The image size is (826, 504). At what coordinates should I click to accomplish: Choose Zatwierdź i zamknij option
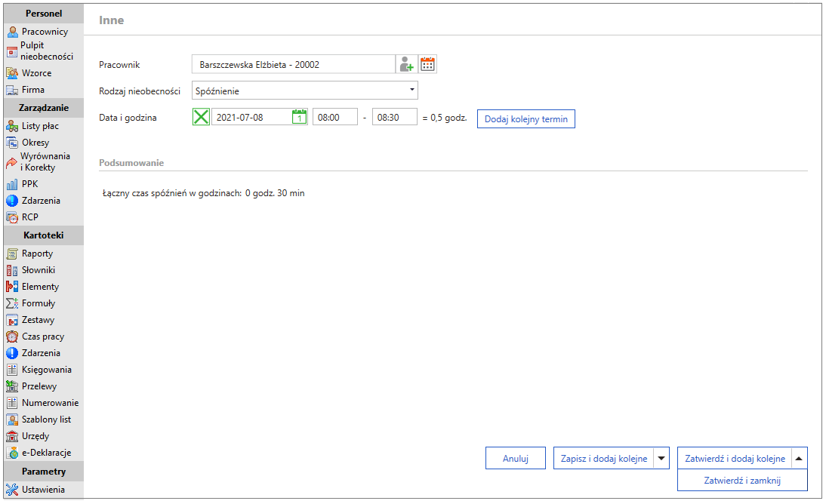pos(742,481)
